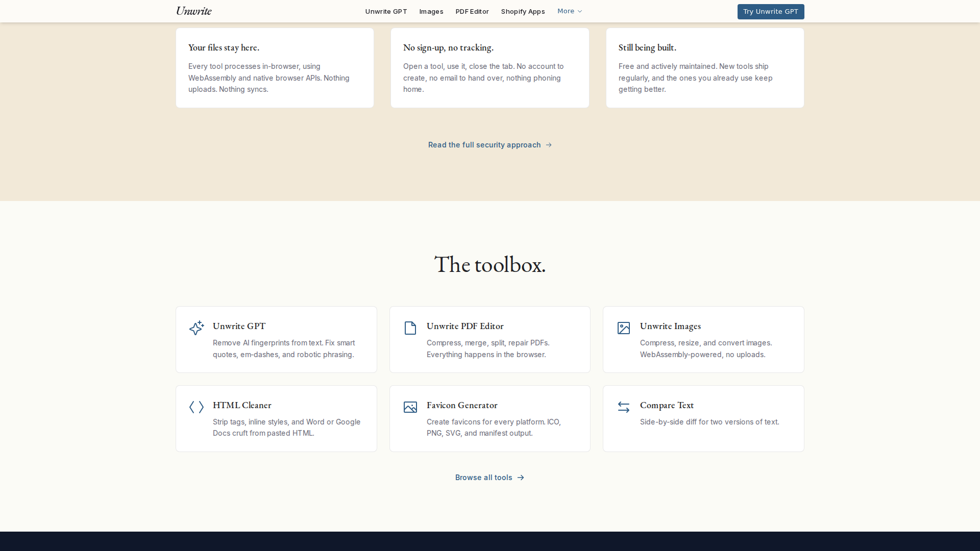Open Unwrite GPT nav item
The image size is (980, 551).
(386, 11)
